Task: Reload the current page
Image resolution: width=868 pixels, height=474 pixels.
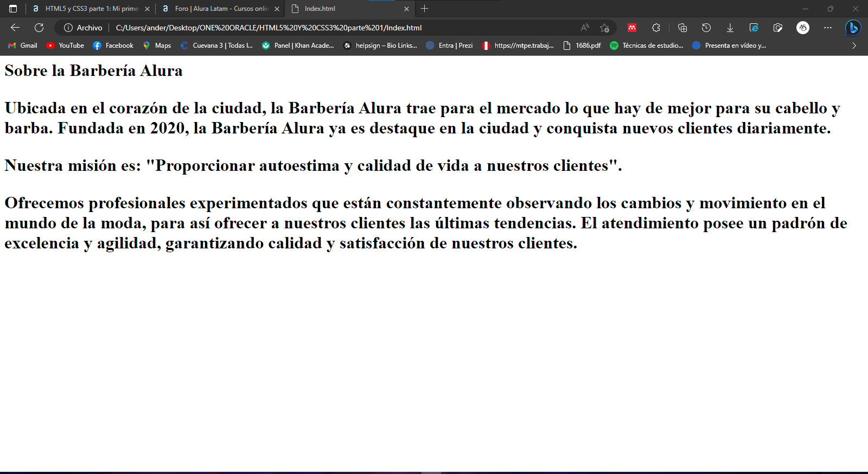Action: [39, 28]
